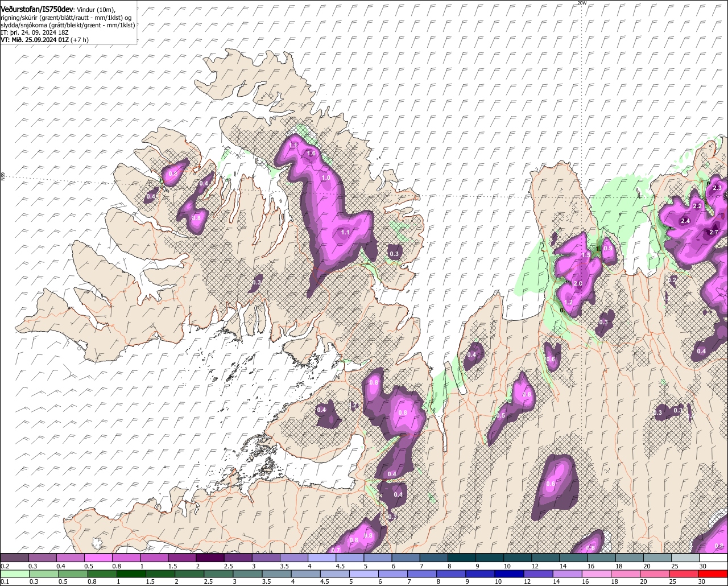Click the 30 label on the upper legend scale
728x586 pixels.
tap(702, 566)
